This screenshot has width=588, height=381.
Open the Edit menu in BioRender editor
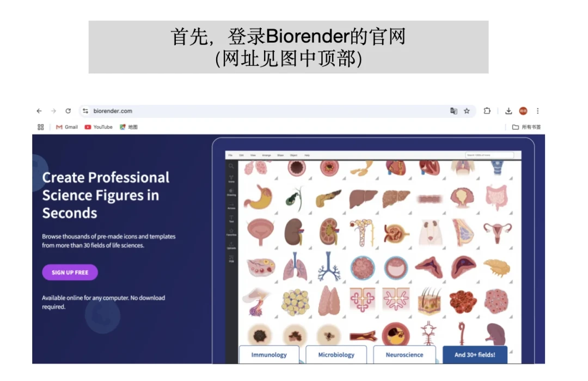coord(242,155)
